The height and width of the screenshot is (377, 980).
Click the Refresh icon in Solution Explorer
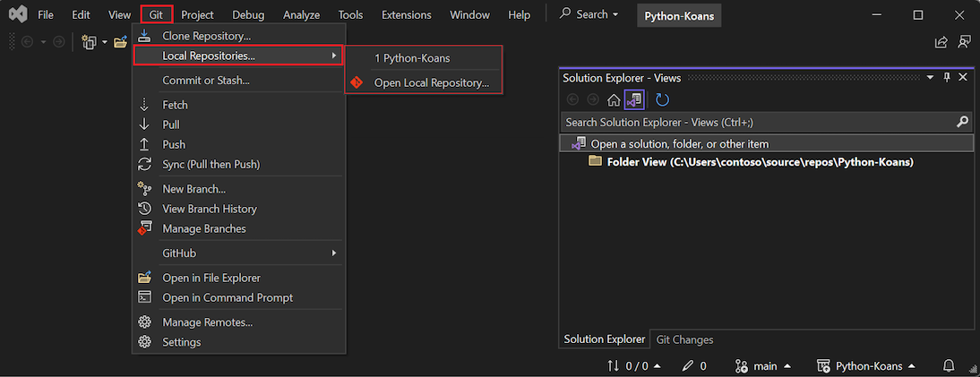(662, 100)
